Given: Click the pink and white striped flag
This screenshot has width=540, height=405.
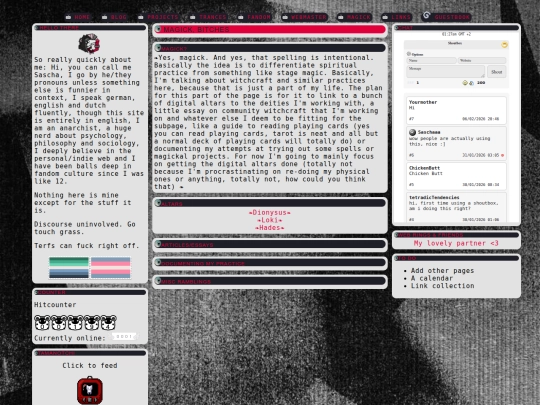Looking at the screenshot, I should [x=111, y=268].
